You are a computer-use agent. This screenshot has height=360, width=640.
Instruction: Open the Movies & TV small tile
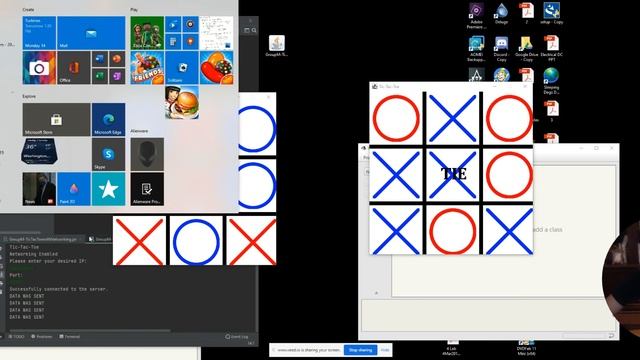coord(173,24)
